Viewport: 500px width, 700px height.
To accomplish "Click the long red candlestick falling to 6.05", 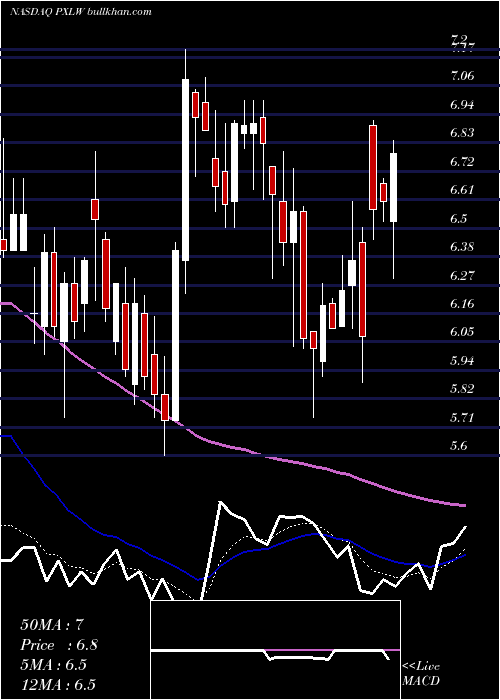I will tap(304, 275).
